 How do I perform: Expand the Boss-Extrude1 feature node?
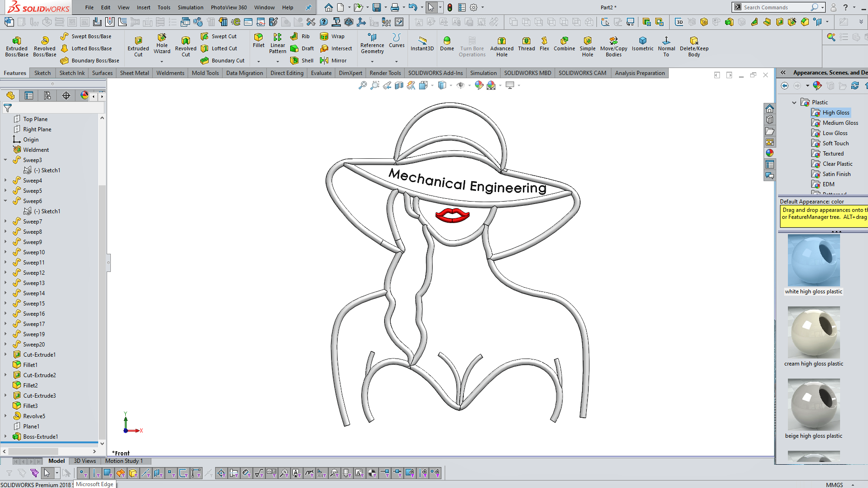coord(6,437)
